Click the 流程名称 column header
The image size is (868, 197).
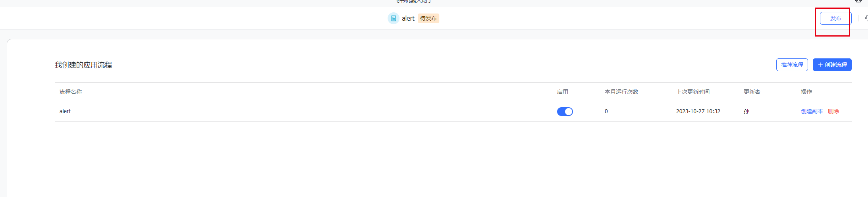tap(71, 92)
